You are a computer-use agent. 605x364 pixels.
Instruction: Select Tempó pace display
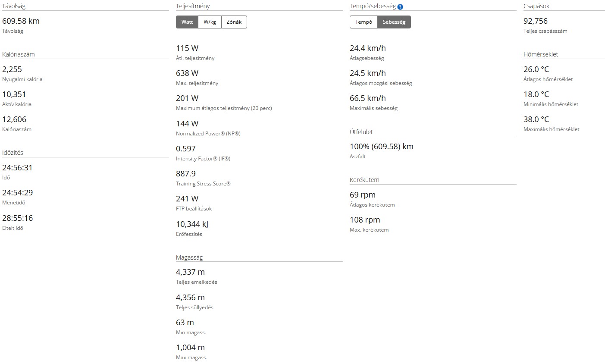[364, 22]
